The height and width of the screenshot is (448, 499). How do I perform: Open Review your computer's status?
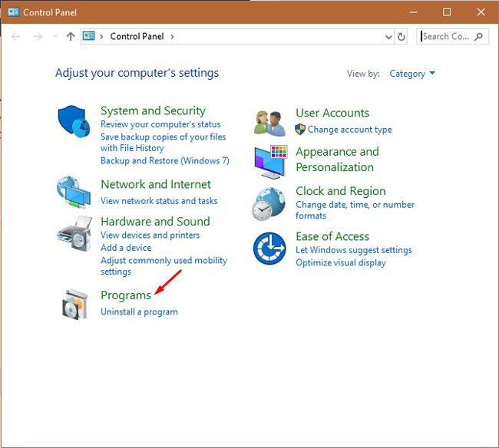[x=160, y=124]
